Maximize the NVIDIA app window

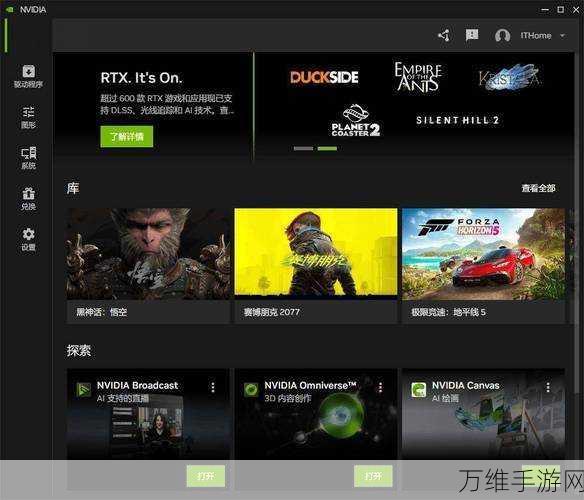coord(561,10)
